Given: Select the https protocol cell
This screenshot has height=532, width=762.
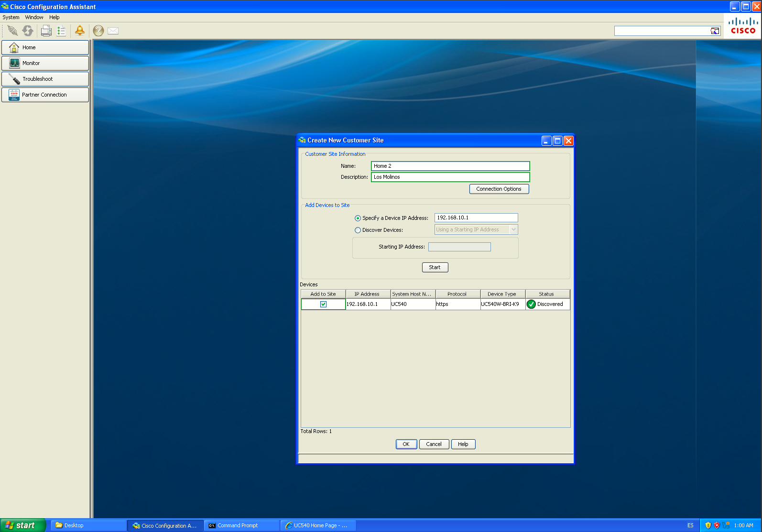Looking at the screenshot, I should click(457, 304).
